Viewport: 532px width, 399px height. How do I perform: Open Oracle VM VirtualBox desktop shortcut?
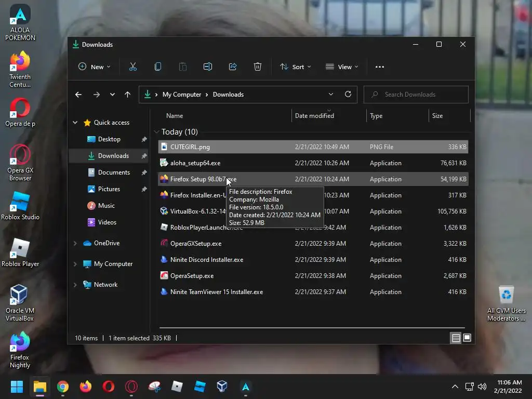20,303
